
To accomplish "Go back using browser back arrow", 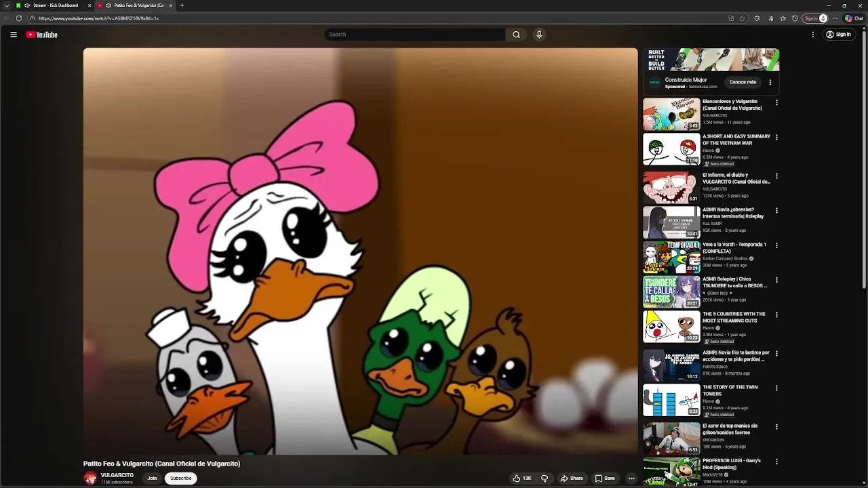I will coord(6,18).
